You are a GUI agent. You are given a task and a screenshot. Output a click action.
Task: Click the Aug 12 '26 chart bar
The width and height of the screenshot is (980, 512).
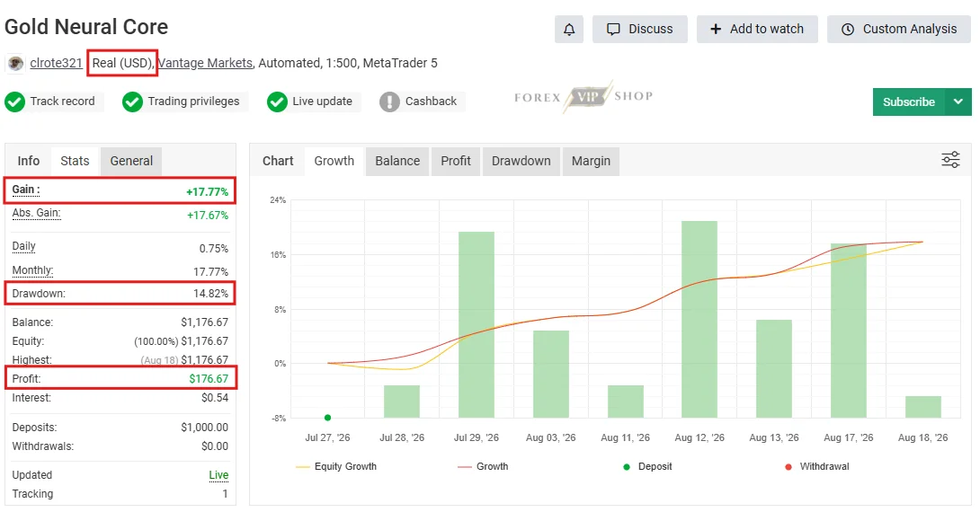pos(699,319)
